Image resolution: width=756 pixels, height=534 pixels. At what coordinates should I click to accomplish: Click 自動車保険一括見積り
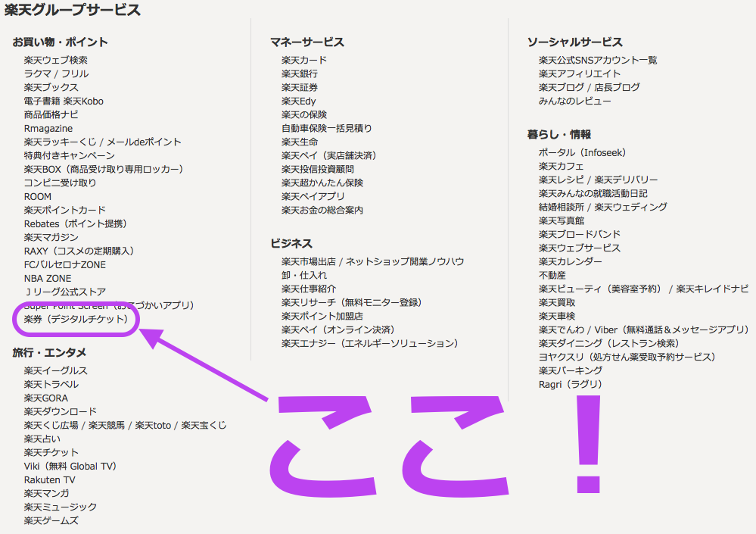click(327, 128)
